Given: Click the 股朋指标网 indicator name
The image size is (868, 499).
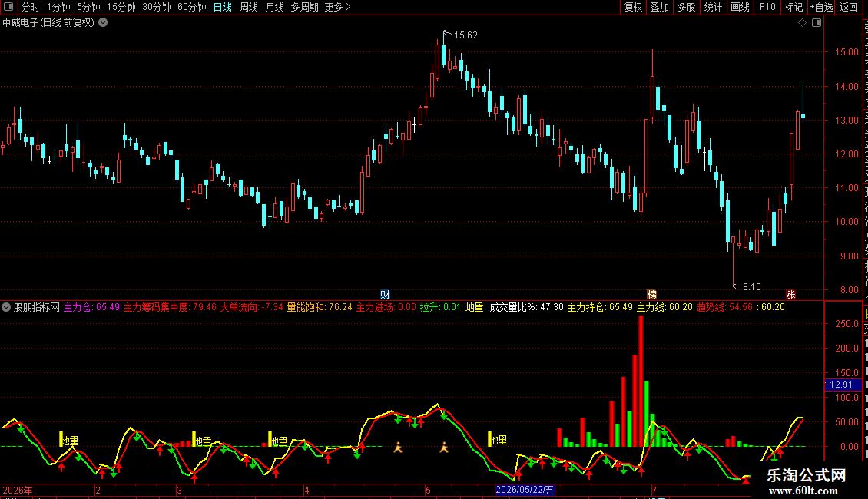Looking at the screenshot, I should [x=37, y=307].
